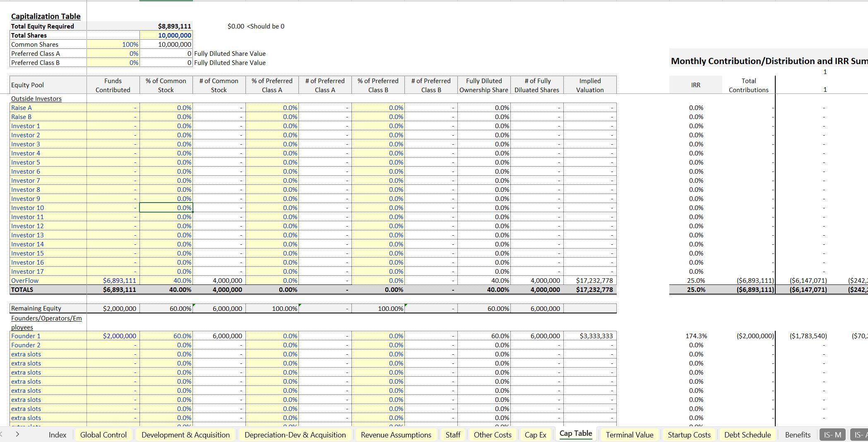Select Total Shares value 10,000,000 cell
This screenshot has width=868, height=442.
[166, 35]
